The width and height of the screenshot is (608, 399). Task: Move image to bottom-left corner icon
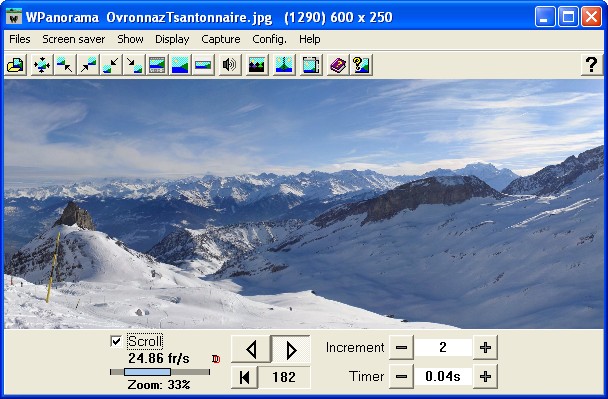(x=111, y=65)
